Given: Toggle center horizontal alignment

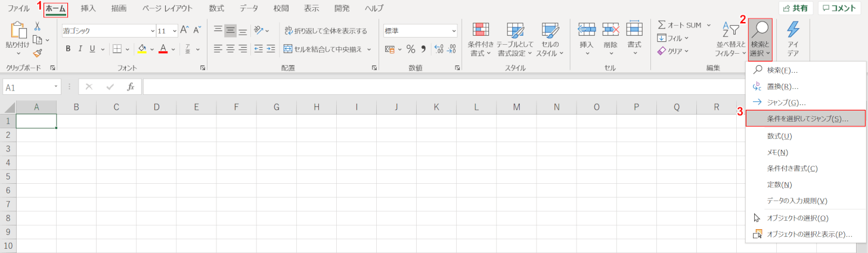Looking at the screenshot, I should pyautogui.click(x=230, y=49).
